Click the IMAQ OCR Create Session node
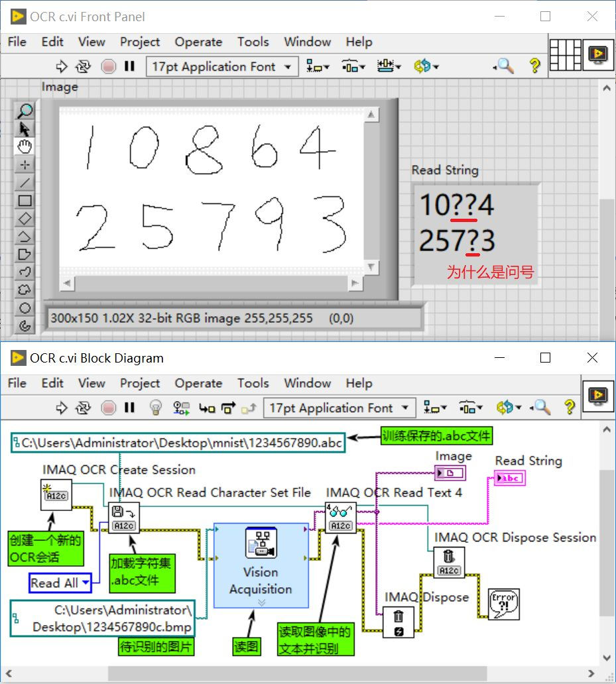This screenshot has height=684, width=616. (56, 495)
